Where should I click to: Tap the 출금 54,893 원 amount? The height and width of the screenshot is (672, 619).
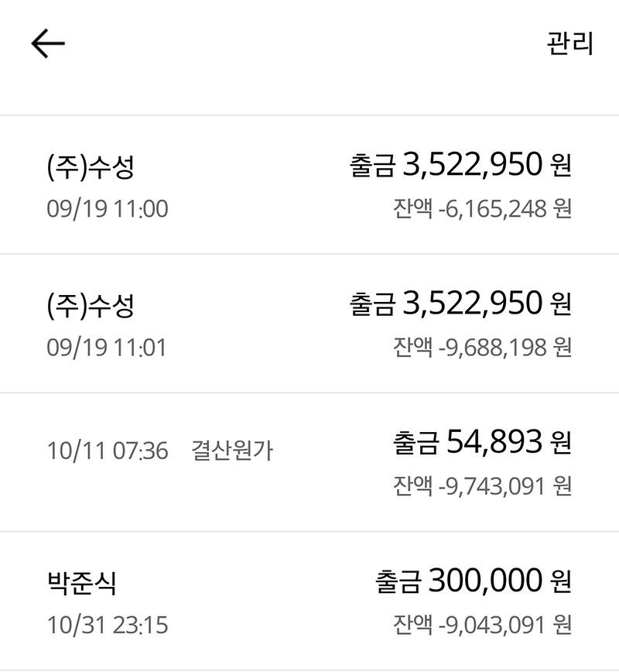click(482, 442)
